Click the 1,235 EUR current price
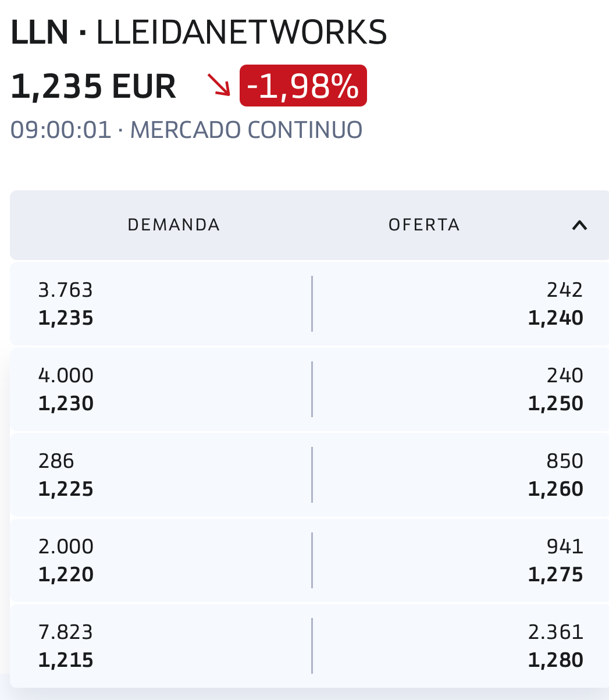609x700 pixels. (x=94, y=87)
